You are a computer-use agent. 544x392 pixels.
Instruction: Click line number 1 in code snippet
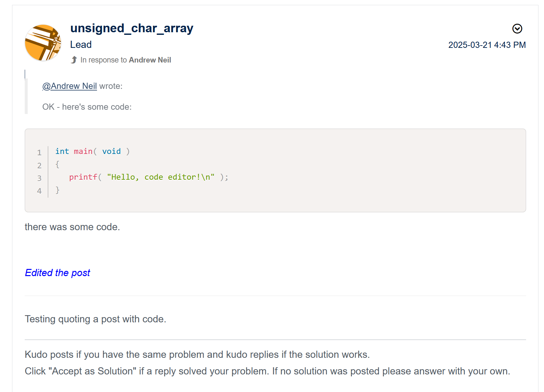point(39,152)
